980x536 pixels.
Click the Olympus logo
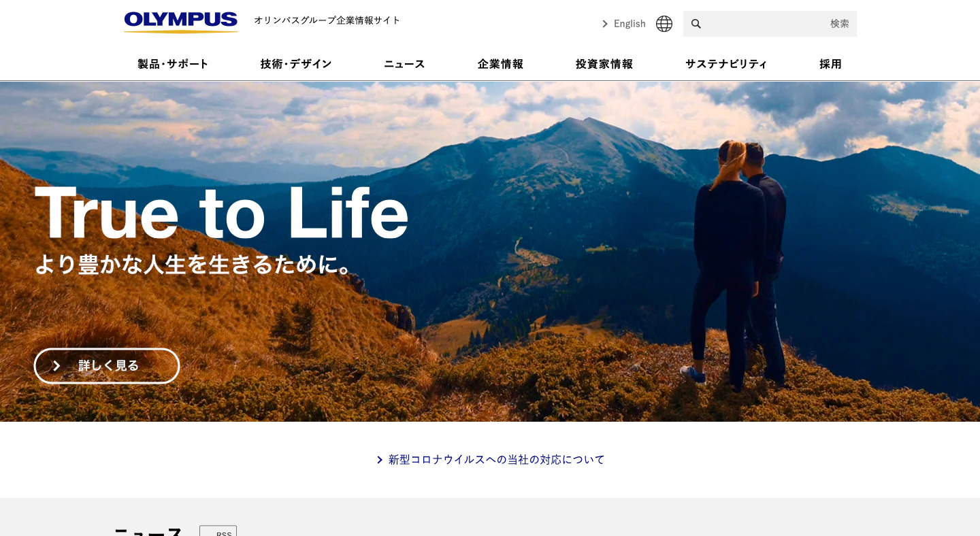click(x=180, y=22)
